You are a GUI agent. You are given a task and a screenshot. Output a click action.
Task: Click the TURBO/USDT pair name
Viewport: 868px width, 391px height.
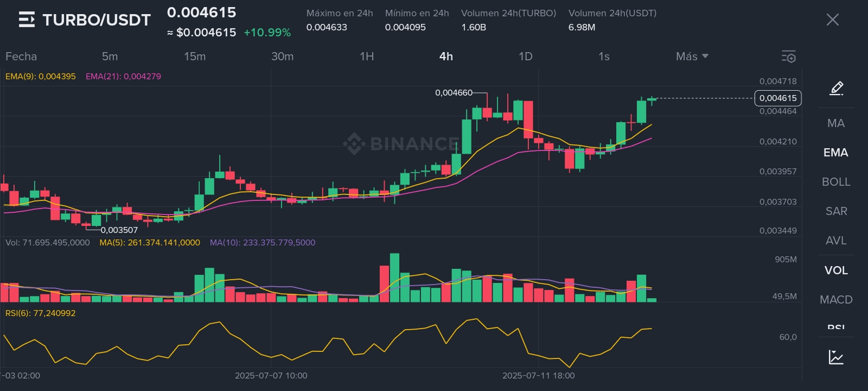point(97,20)
